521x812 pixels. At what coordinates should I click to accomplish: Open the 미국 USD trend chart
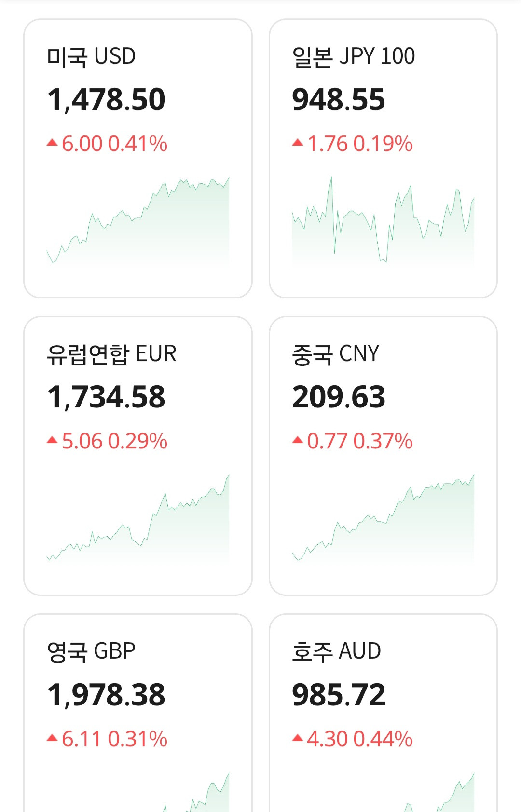tap(138, 221)
